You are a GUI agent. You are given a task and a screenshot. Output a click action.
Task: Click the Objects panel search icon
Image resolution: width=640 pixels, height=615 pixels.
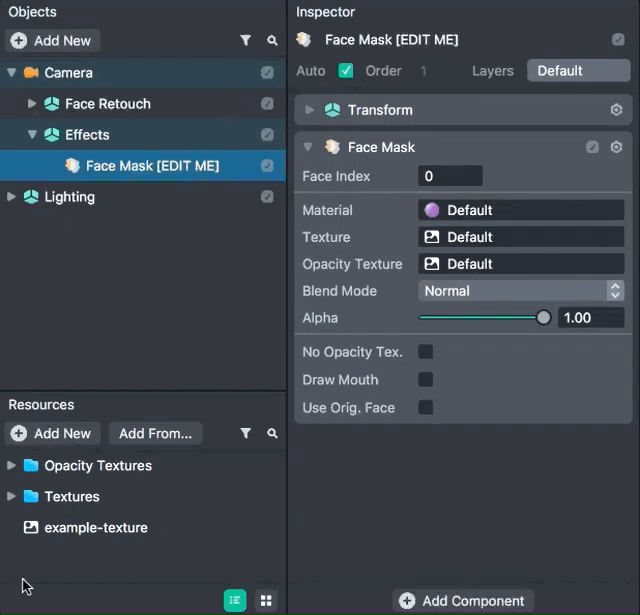(272, 41)
